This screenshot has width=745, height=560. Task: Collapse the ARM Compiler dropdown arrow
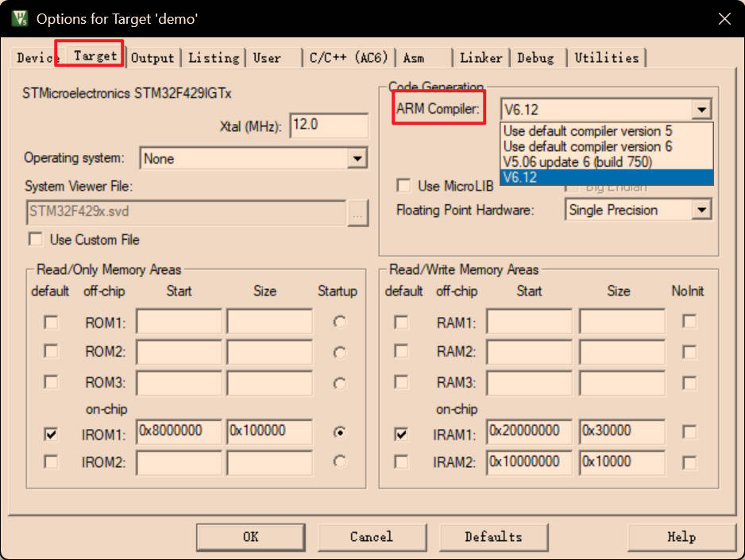(x=701, y=110)
